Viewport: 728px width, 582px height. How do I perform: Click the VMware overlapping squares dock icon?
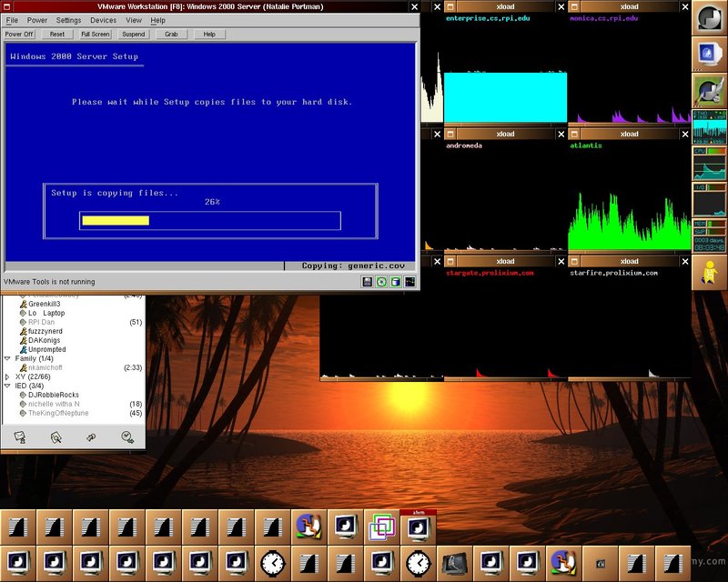click(382, 527)
